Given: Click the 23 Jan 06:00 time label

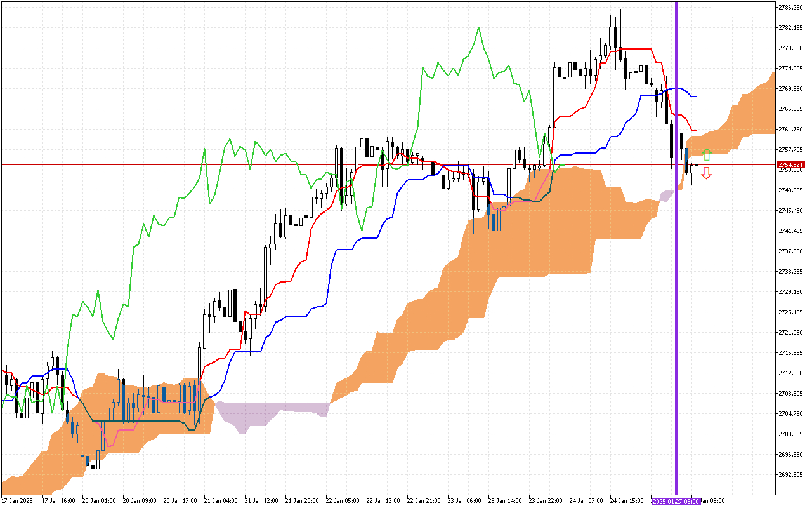Looking at the screenshot, I should (x=464, y=501).
